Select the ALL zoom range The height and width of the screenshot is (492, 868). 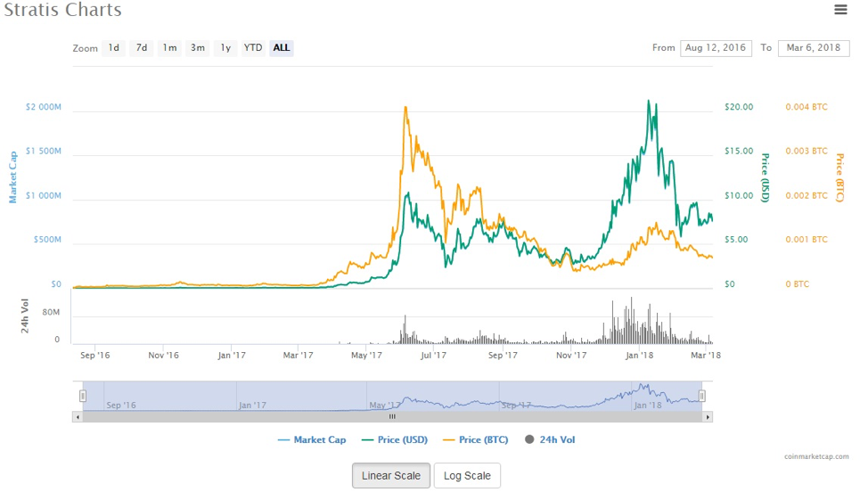click(282, 48)
